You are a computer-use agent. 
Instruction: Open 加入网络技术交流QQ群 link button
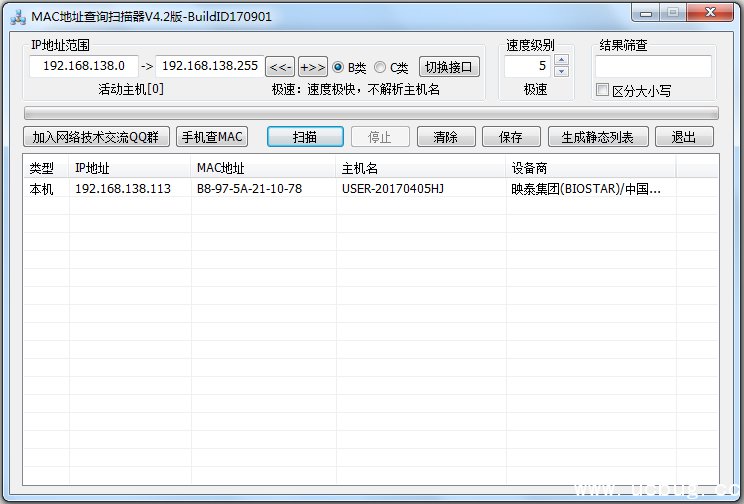(x=97, y=137)
